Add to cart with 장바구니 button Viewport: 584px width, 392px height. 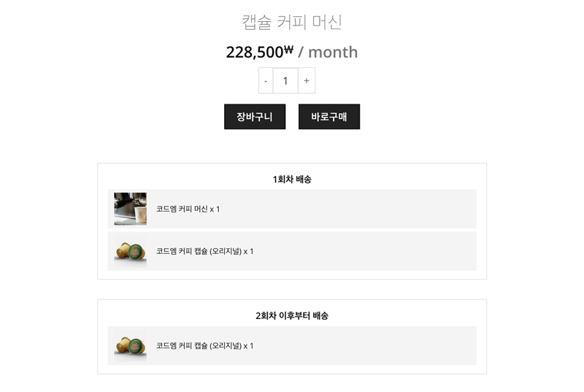coord(255,117)
